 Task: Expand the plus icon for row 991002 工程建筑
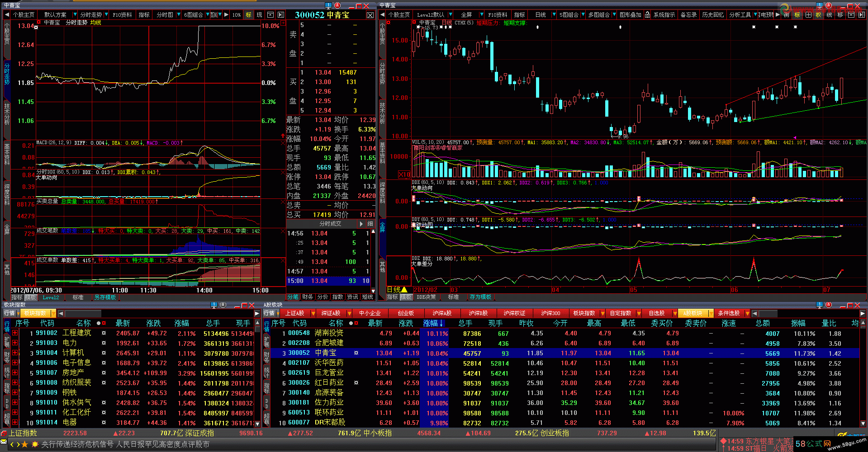pyautogui.click(x=15, y=333)
